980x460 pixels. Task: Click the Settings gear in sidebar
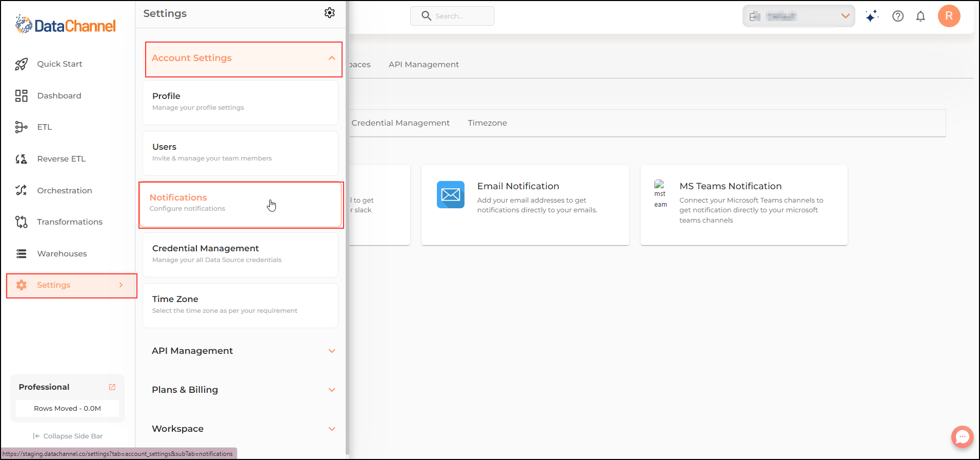pos(21,285)
